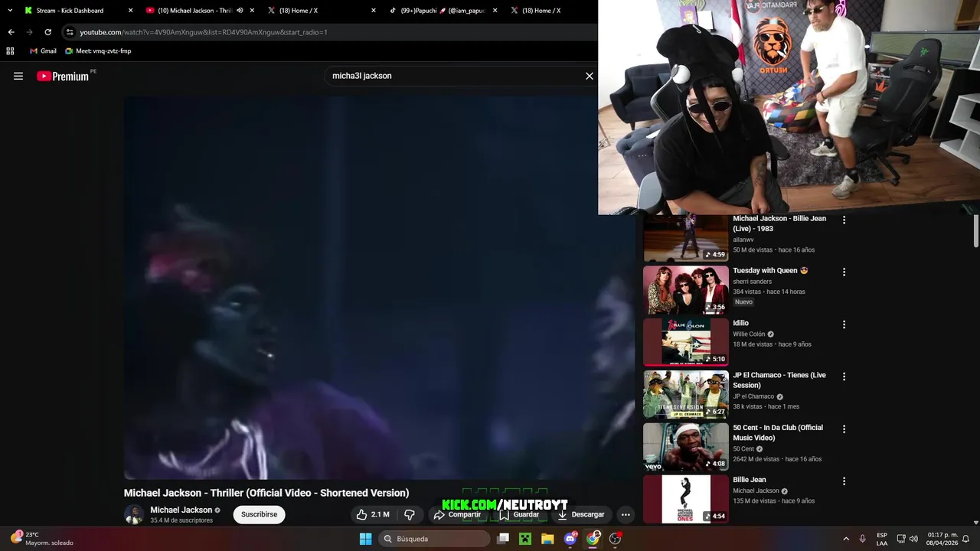Open the Chrome apps grid shortcut
The height and width of the screenshot is (551, 980).
pos(10,51)
